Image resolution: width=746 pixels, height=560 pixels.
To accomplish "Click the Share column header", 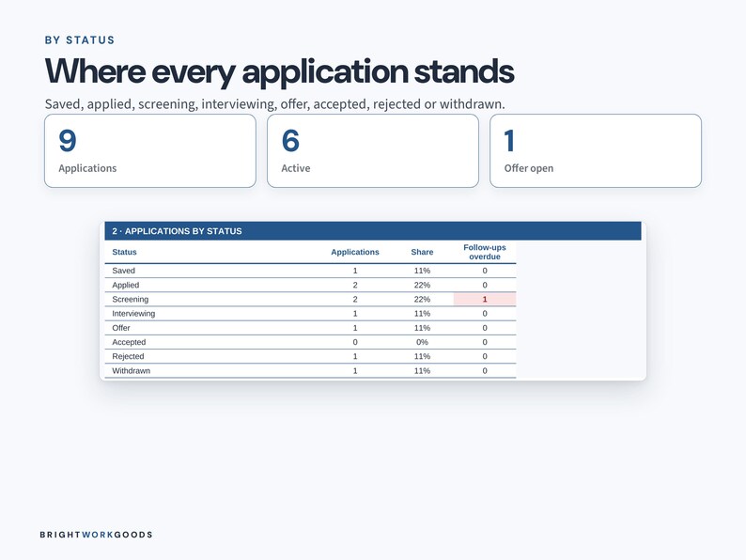I will tap(422, 252).
